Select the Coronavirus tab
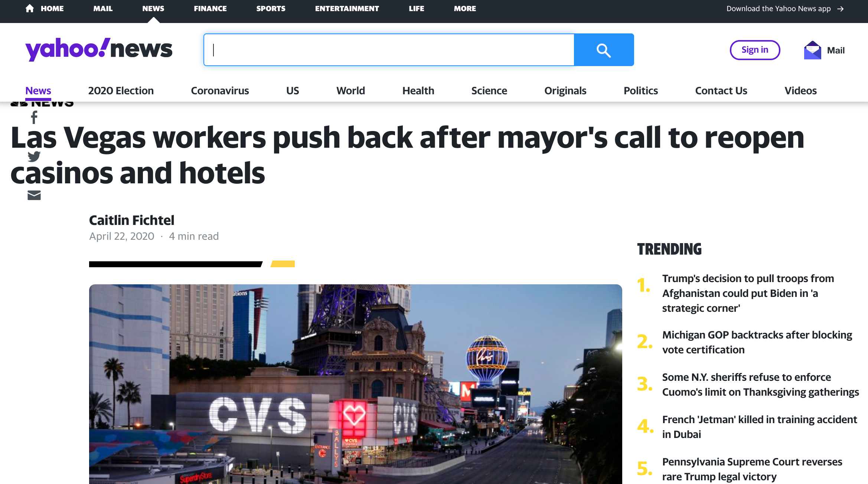This screenshot has height=484, width=868. pos(220,91)
